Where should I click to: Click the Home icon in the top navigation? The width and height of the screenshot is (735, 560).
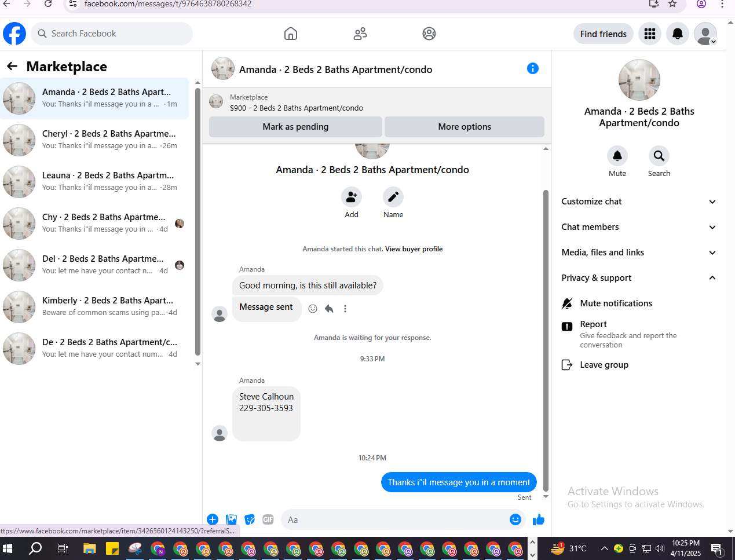291,34
